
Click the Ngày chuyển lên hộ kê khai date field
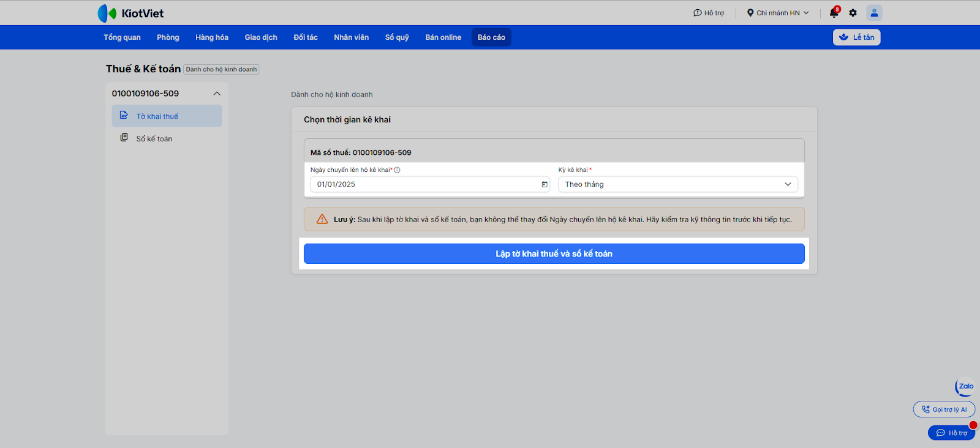click(x=430, y=184)
